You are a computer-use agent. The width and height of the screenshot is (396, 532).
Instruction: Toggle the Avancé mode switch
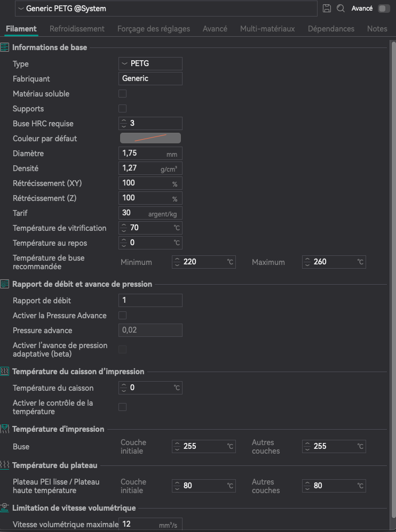383,9
